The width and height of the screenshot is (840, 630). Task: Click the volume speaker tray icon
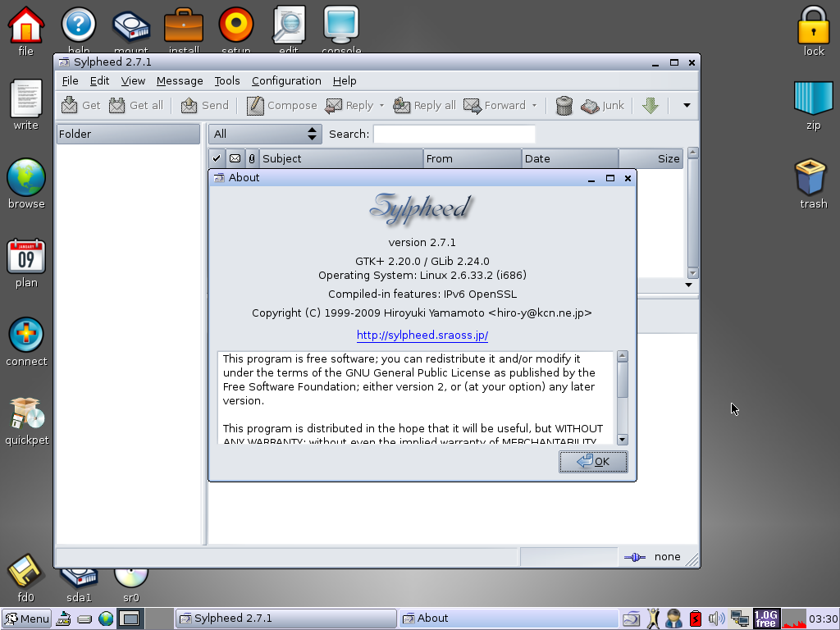(x=716, y=619)
